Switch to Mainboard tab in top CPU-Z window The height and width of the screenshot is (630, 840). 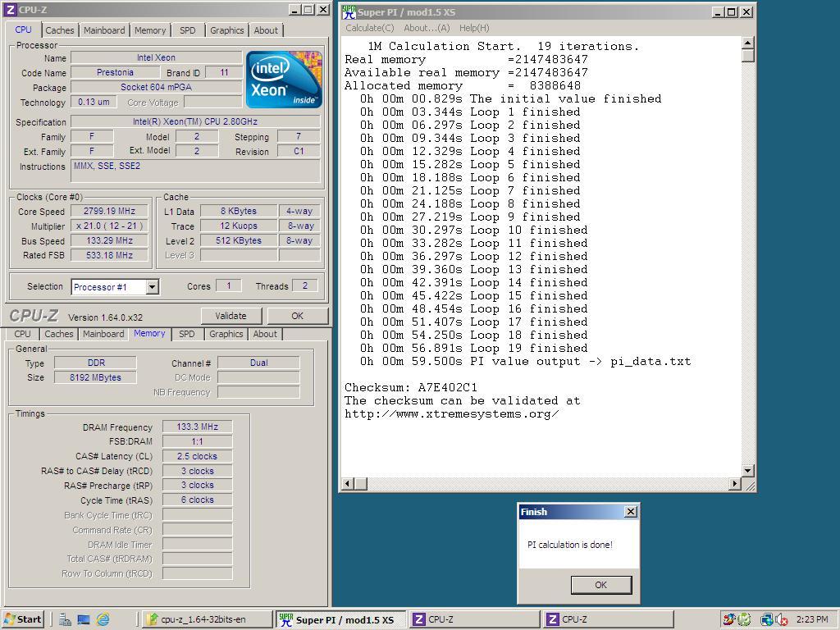pyautogui.click(x=104, y=30)
